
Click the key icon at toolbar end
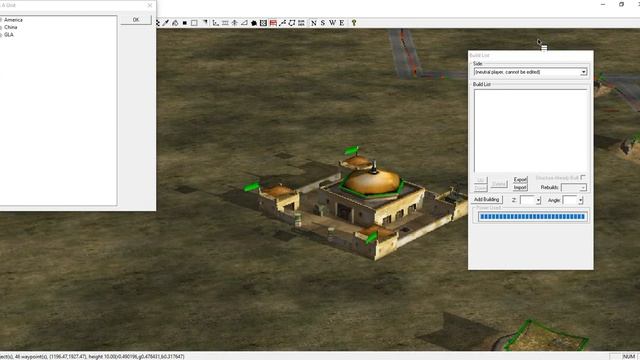[354, 23]
